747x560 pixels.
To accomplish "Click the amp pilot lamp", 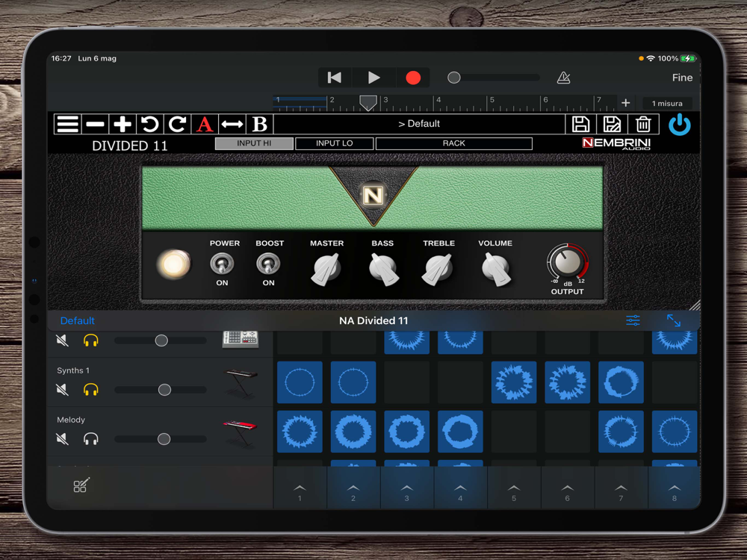I will coord(173,264).
